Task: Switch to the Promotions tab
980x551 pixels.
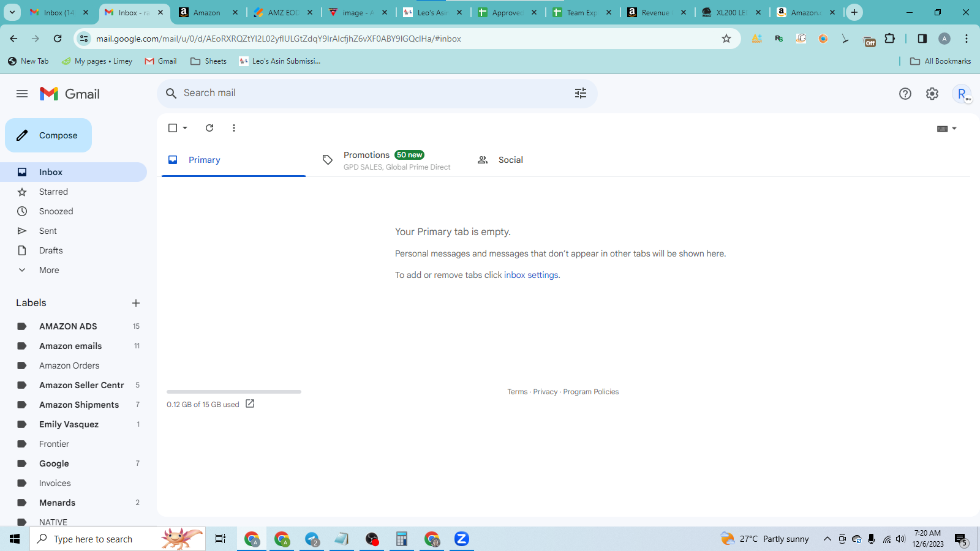Action: tap(388, 160)
